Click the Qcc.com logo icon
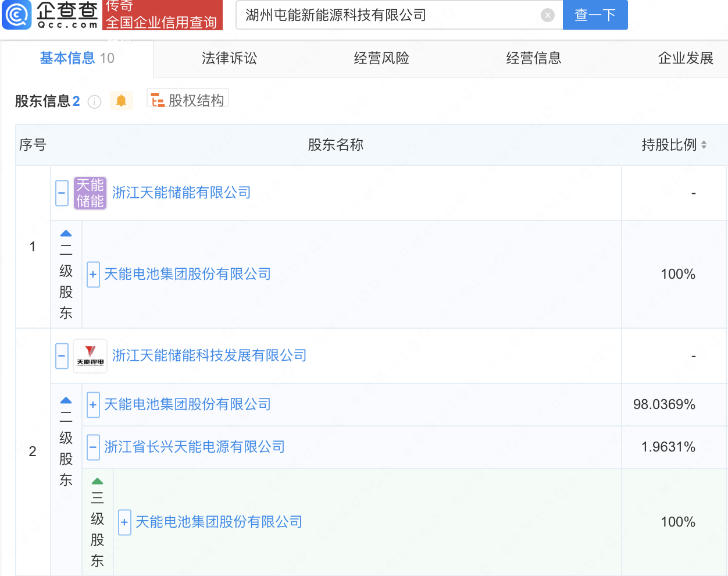The height and width of the screenshot is (576, 728). [16, 15]
